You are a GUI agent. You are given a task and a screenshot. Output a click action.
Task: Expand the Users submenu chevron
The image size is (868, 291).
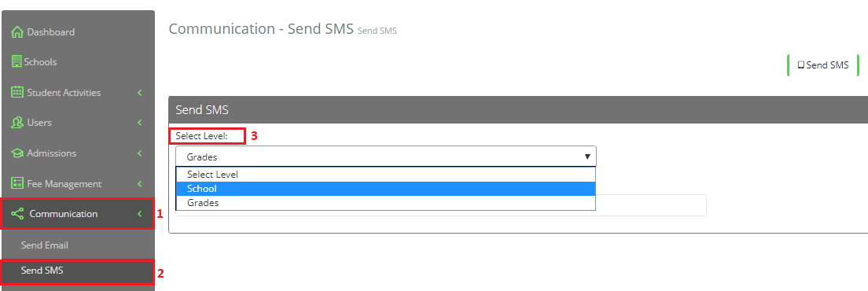click(x=140, y=122)
